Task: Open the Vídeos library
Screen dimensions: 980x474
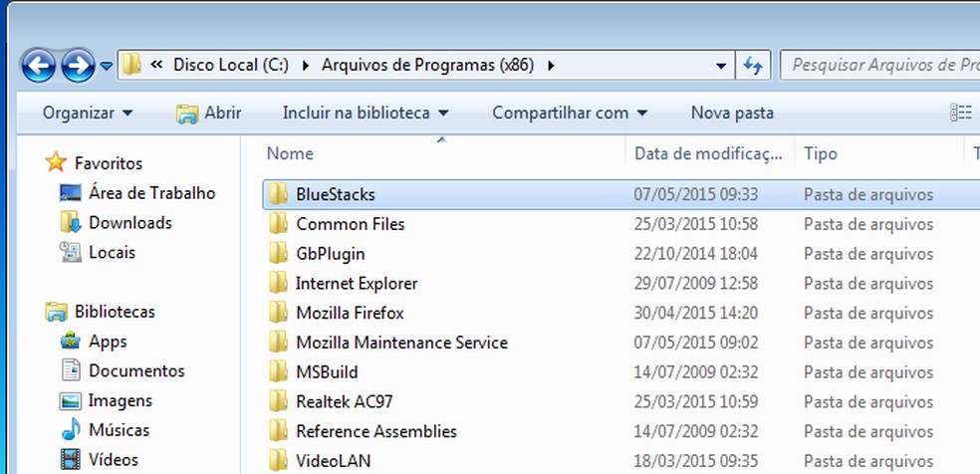Action: point(114,460)
